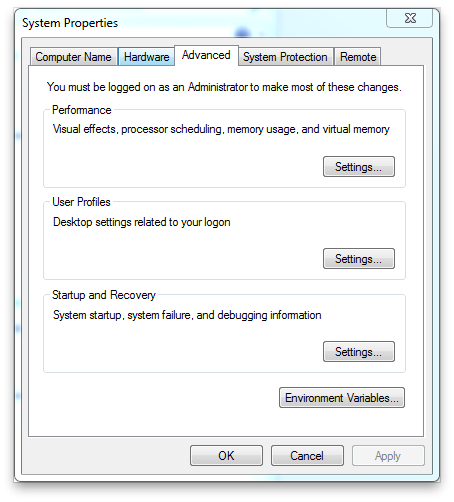454x502 pixels.
Task: Open the Environment Variables dialog
Action: point(342,398)
